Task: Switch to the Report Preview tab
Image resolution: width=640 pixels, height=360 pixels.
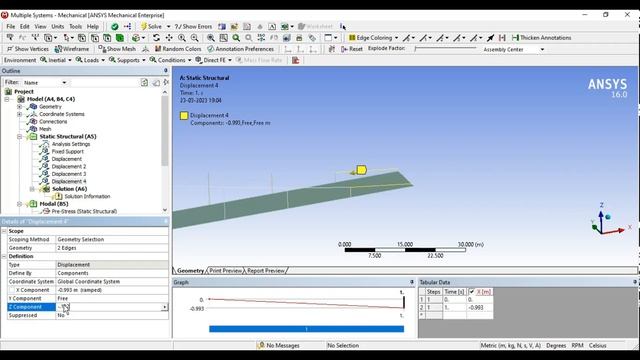Action: 266,271
